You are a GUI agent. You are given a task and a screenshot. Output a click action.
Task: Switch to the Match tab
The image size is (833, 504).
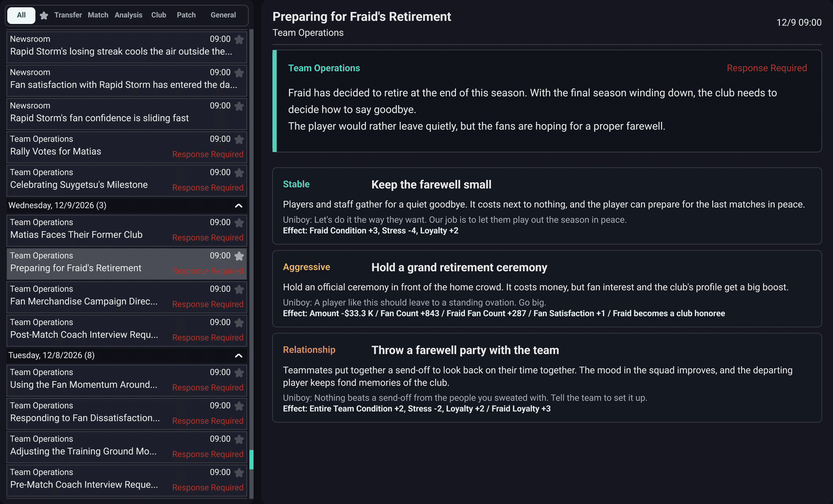[x=98, y=15]
